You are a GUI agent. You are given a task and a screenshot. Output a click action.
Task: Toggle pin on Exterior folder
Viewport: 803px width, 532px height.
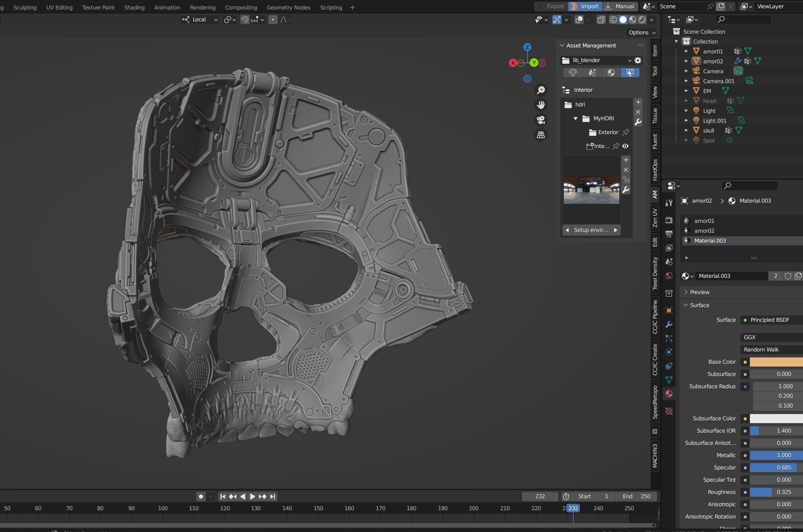(x=626, y=132)
